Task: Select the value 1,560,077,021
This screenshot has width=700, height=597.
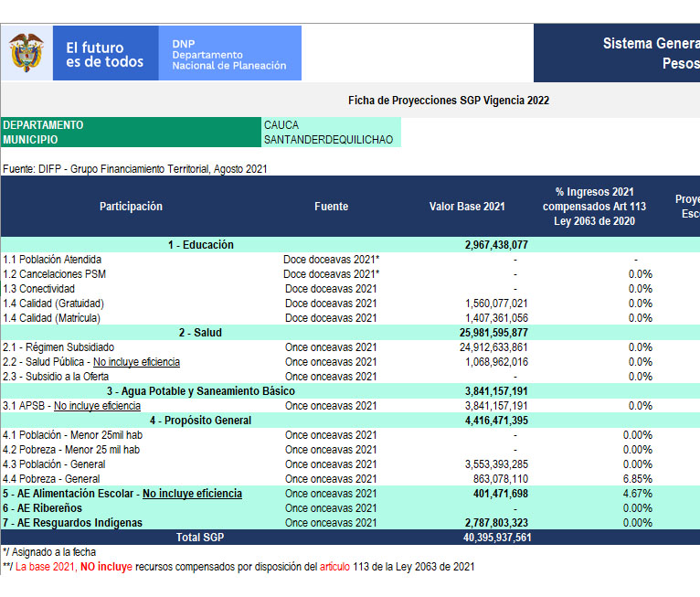Action: click(496, 304)
